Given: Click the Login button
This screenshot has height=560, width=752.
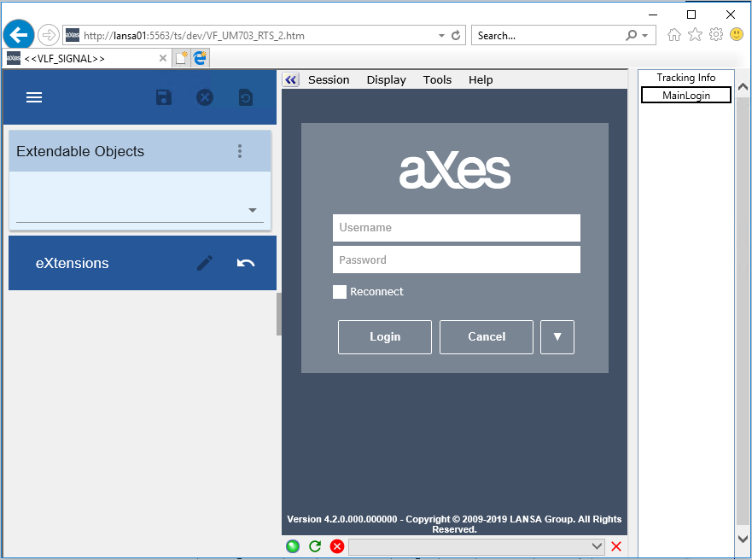Looking at the screenshot, I should pyautogui.click(x=385, y=337).
